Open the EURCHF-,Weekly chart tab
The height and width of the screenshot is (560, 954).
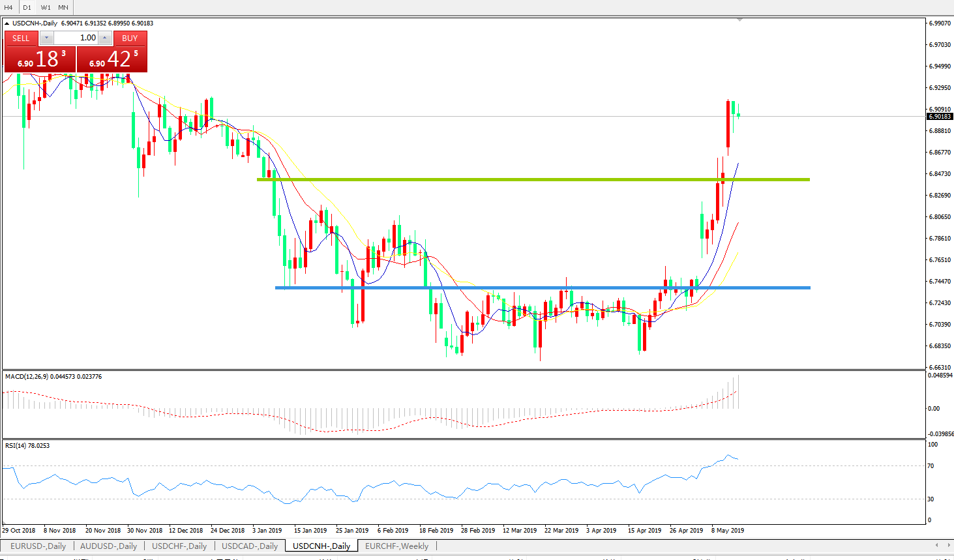(x=396, y=546)
